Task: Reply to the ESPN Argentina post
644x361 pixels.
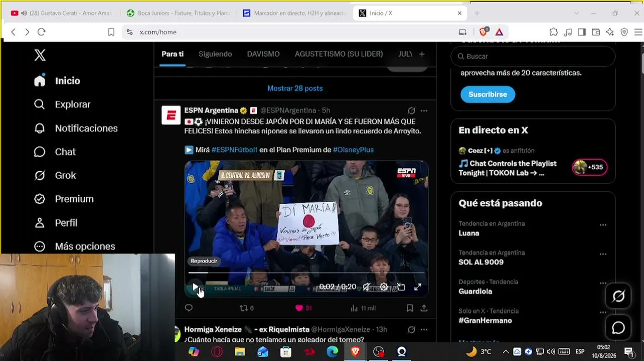Action: point(189,308)
